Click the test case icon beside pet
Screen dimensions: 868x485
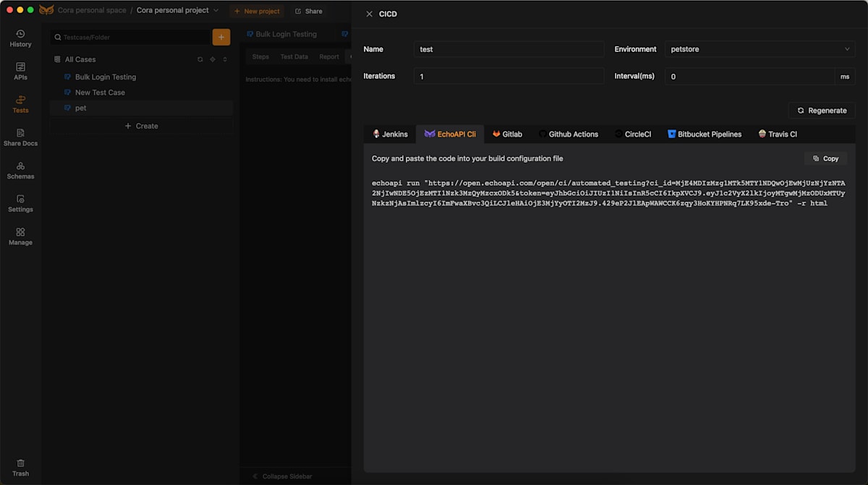point(68,108)
